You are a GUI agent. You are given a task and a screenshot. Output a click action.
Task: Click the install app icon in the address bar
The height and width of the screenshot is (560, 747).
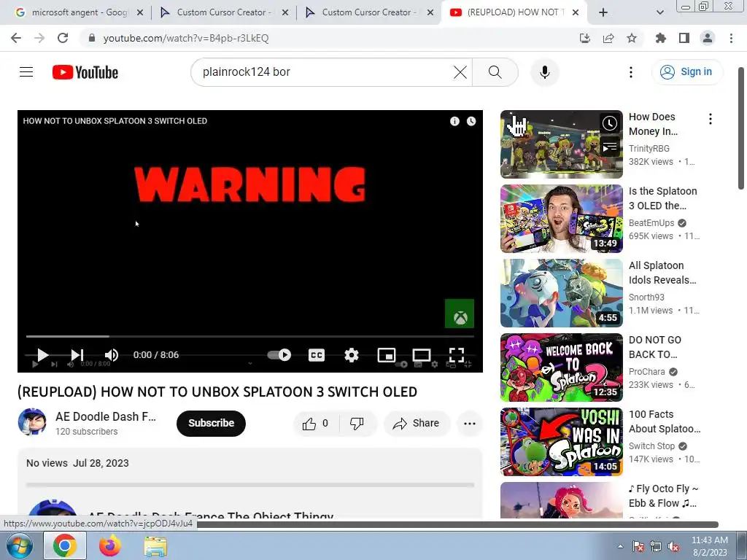(x=585, y=38)
